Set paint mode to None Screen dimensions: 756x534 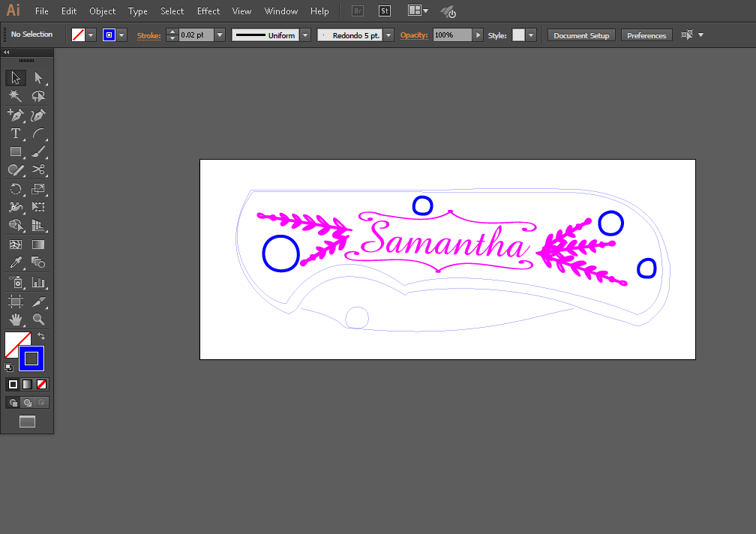[42, 385]
